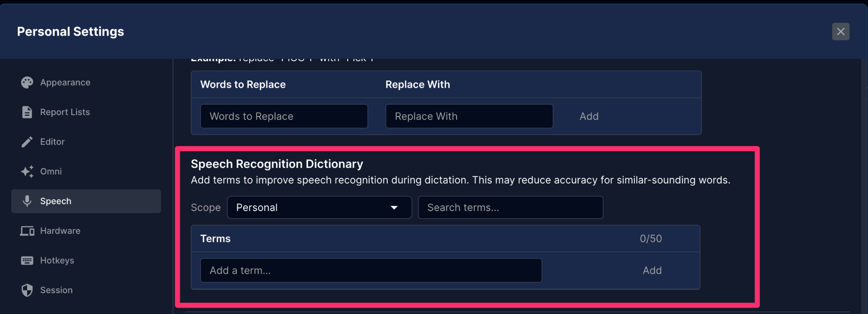Click the Scope dropdown arrow

click(x=394, y=208)
